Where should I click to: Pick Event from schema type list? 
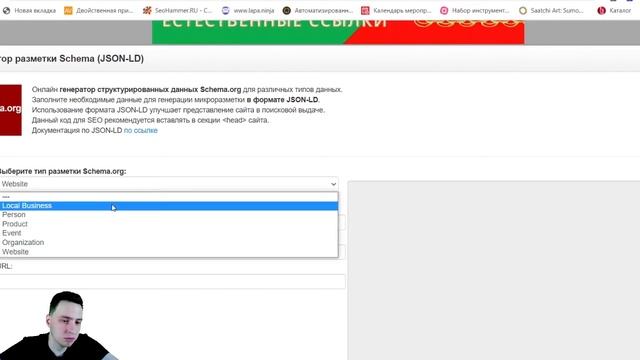pyautogui.click(x=169, y=233)
